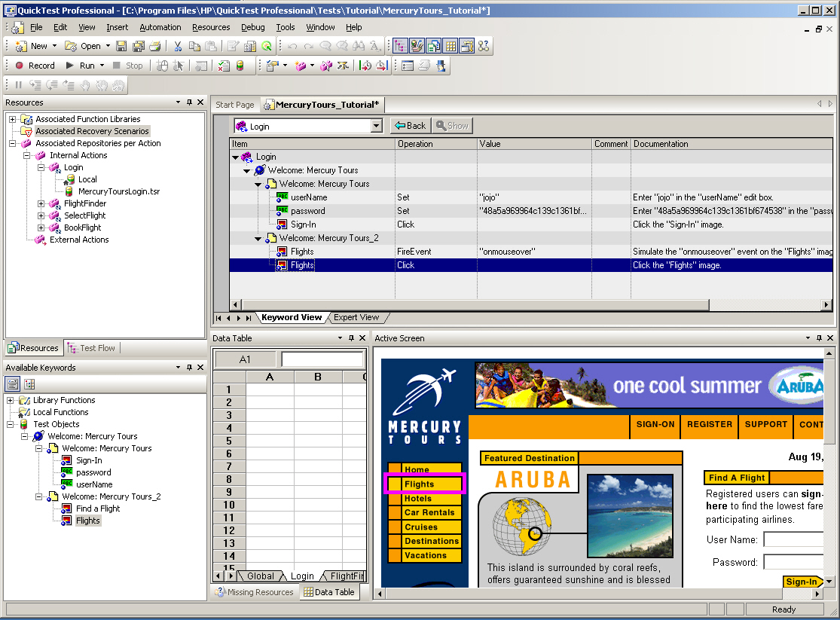Click the Save icon in toolbar
Viewport: 840px width, 620px height.
click(121, 46)
